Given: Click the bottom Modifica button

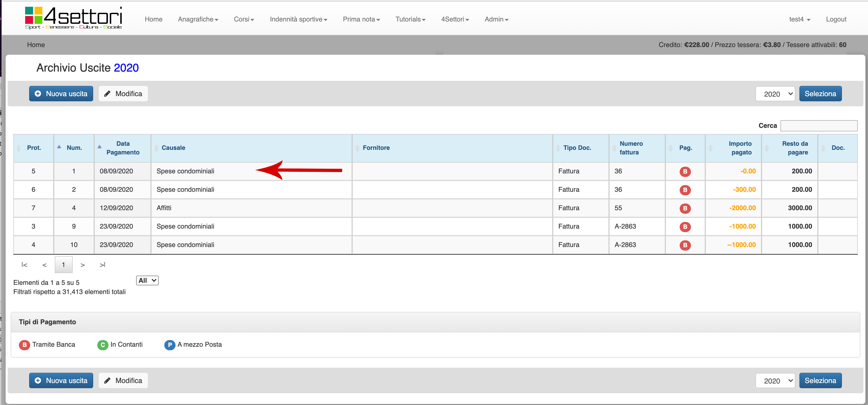Looking at the screenshot, I should click(x=123, y=380).
